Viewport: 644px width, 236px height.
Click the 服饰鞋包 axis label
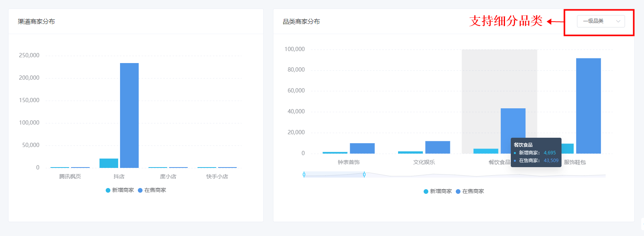(575, 162)
